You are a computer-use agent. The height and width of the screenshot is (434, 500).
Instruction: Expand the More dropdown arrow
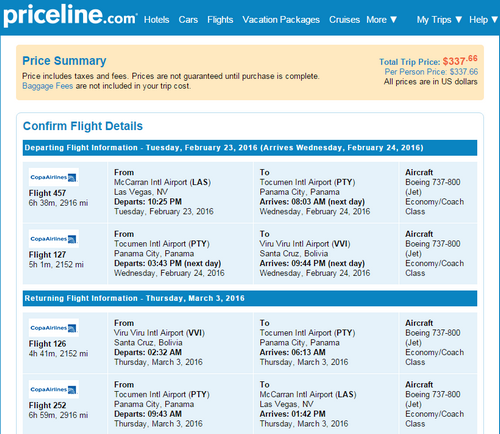[393, 20]
